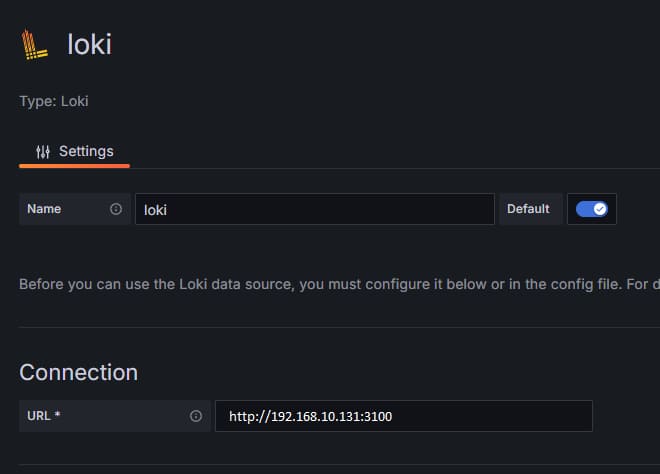This screenshot has width=660, height=474.
Task: Open the Settings tab
Action: (x=75, y=152)
